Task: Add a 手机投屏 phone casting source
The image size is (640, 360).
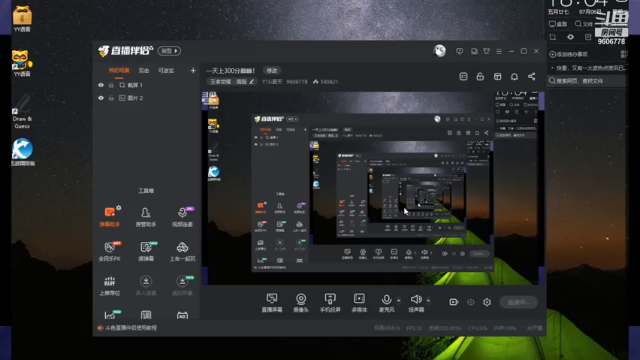Action: tap(330, 303)
